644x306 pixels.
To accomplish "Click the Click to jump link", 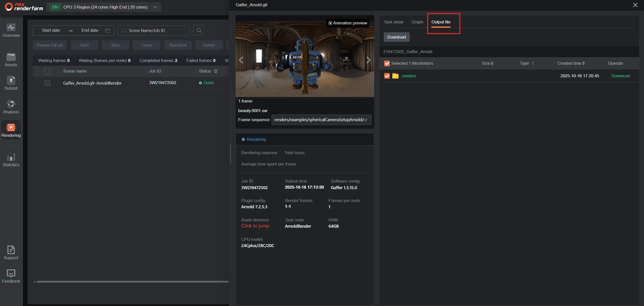I will click(255, 226).
